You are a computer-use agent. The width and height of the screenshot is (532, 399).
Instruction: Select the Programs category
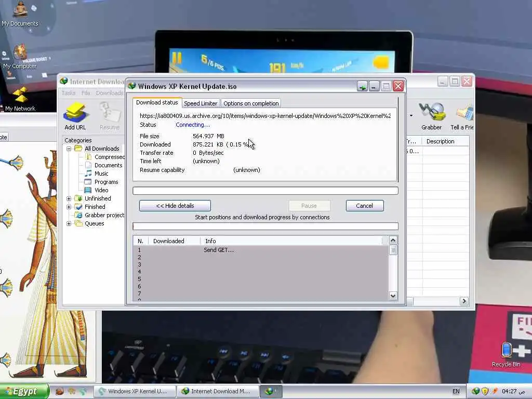[x=101, y=182]
